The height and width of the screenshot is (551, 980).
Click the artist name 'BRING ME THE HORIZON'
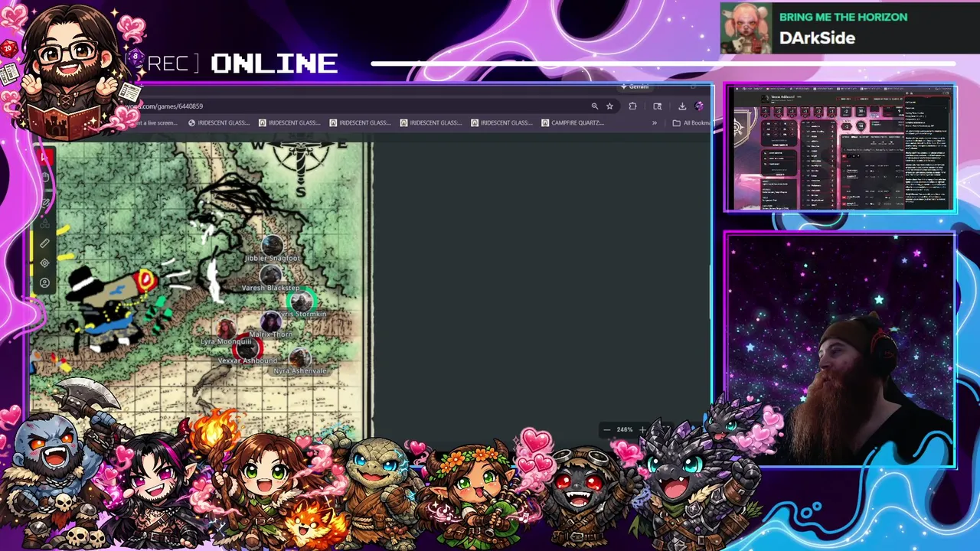(x=843, y=17)
